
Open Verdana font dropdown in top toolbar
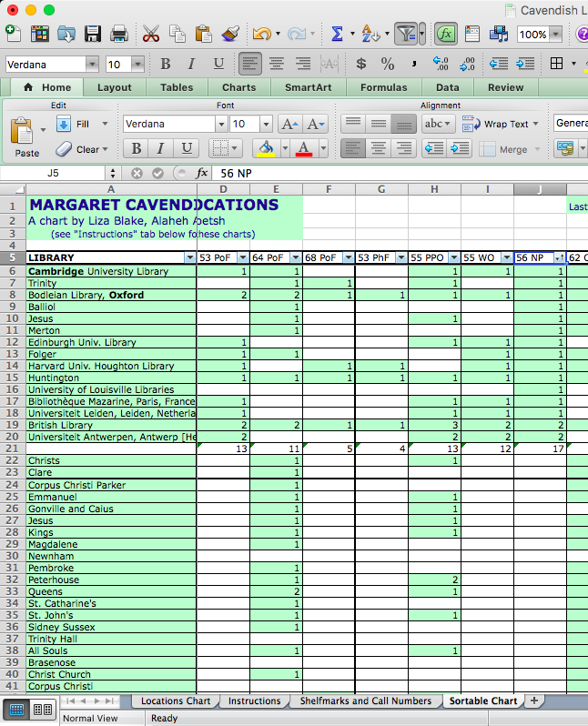tap(92, 65)
